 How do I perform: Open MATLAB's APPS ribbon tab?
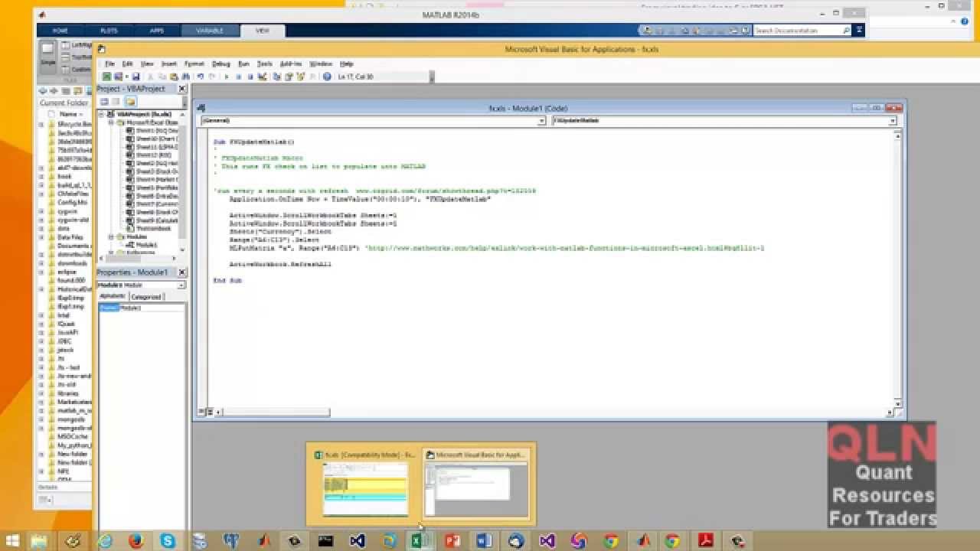156,31
